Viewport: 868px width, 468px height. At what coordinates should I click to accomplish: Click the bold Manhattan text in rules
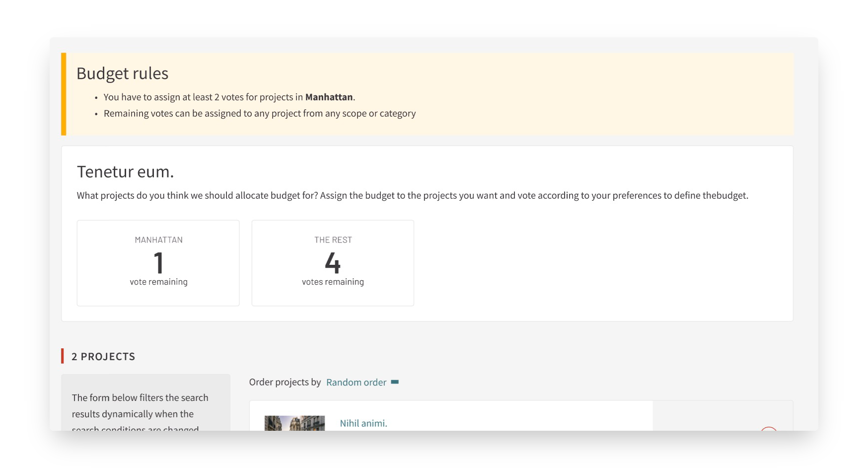(x=329, y=97)
